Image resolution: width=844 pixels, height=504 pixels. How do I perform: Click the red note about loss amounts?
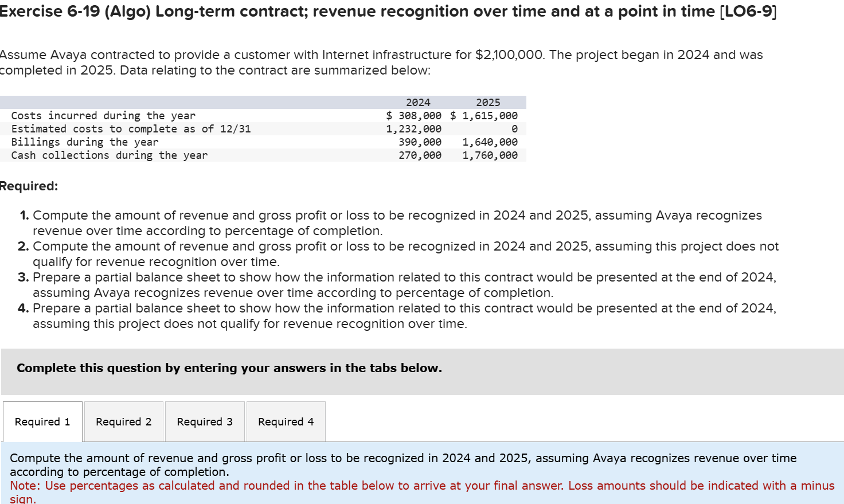[421, 486]
